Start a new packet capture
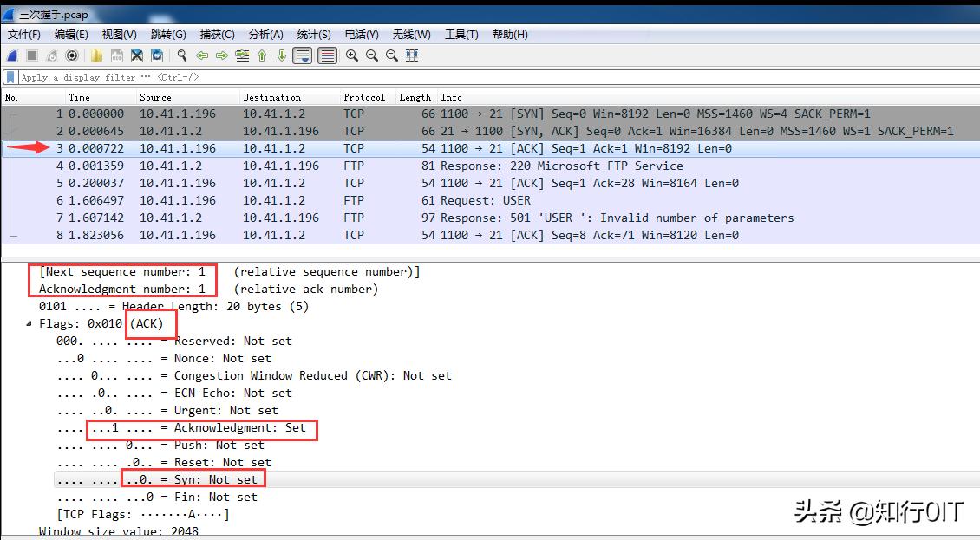The height and width of the screenshot is (540, 980). point(12,55)
